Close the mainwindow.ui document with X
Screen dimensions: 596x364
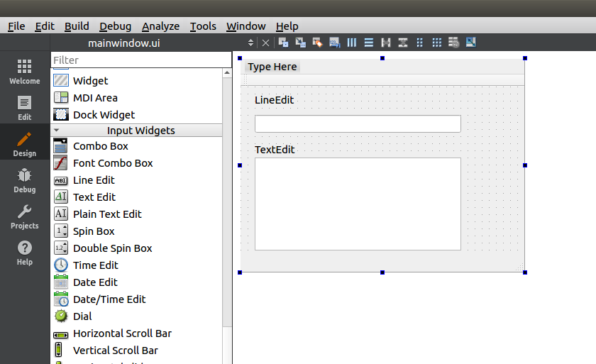point(265,43)
